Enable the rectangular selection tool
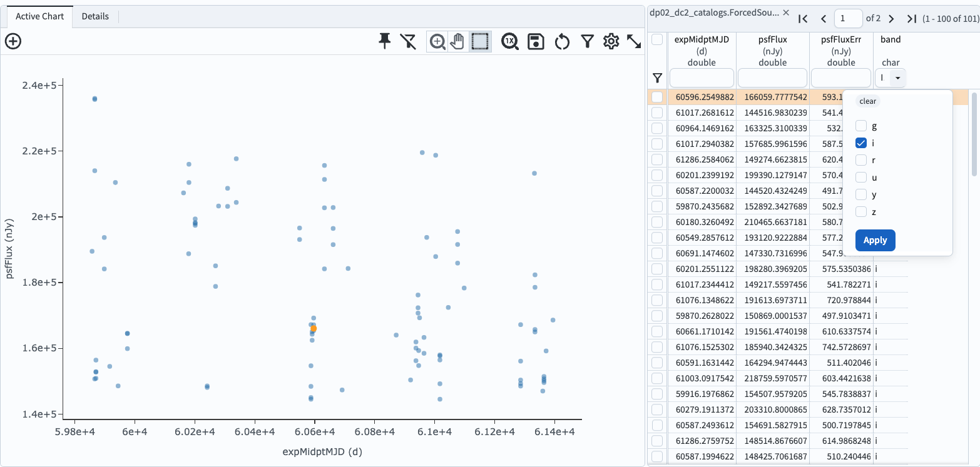Screen dimensions: 980x467 pos(479,41)
